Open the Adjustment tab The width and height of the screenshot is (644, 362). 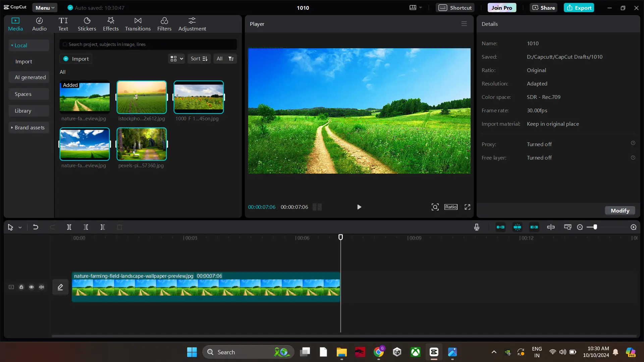point(192,24)
